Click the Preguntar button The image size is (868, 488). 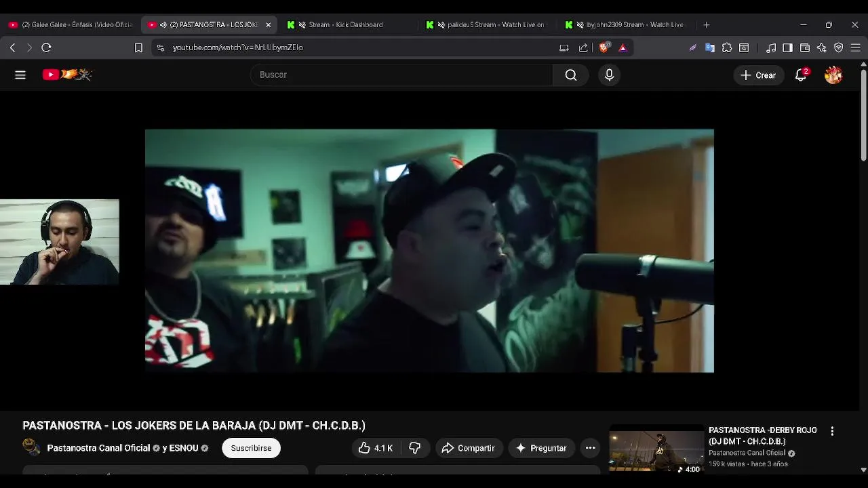(x=541, y=448)
